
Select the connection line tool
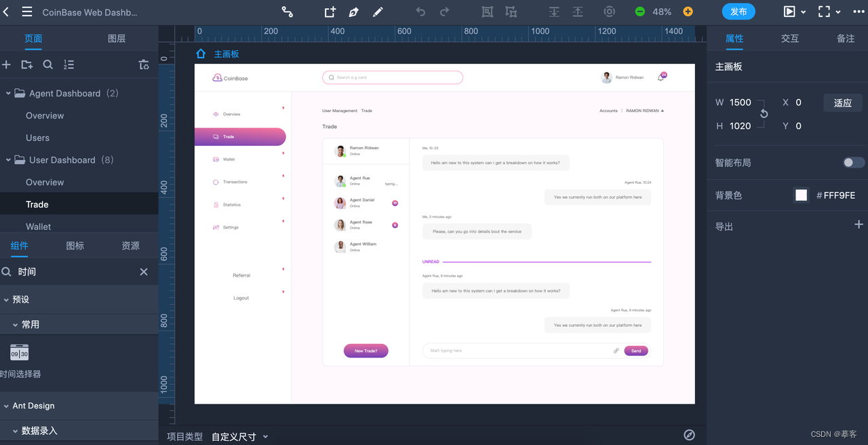[x=288, y=12]
